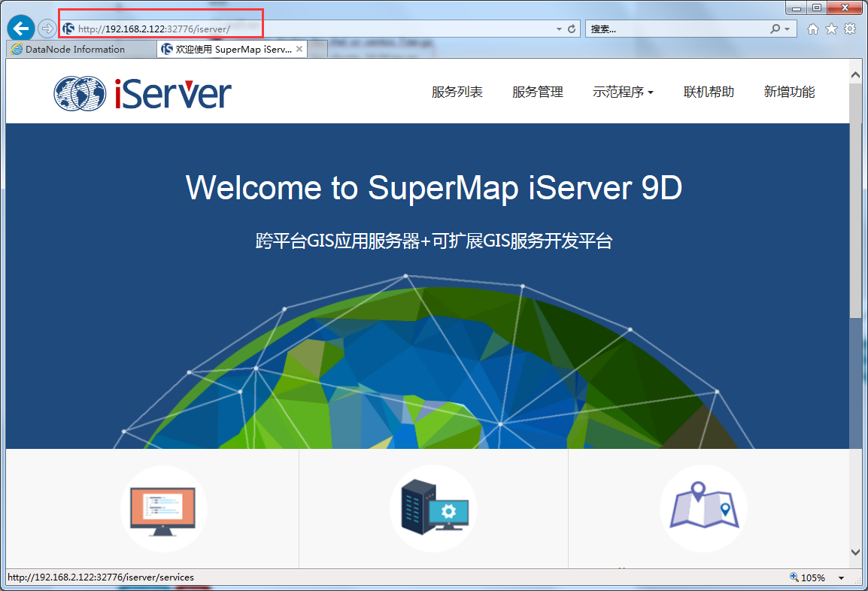868x591 pixels.
Task: Open the address bar history dropdown arrow
Action: click(x=559, y=29)
